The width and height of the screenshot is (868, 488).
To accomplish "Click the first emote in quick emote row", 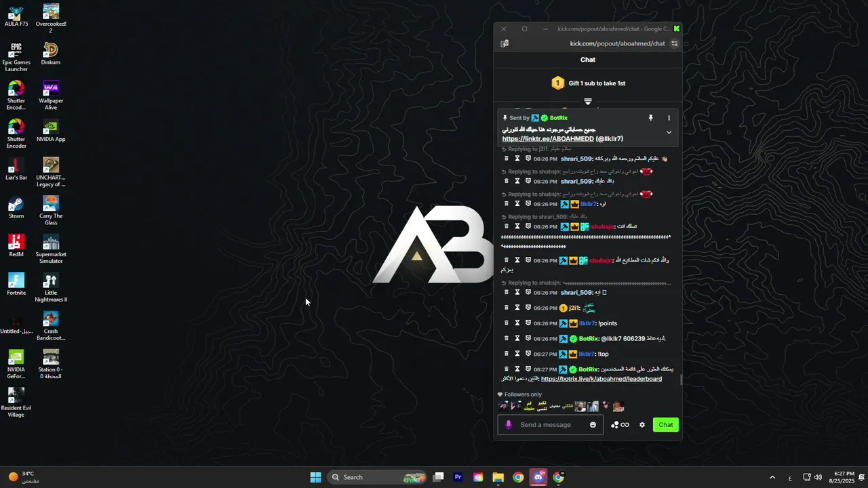I will [504, 406].
